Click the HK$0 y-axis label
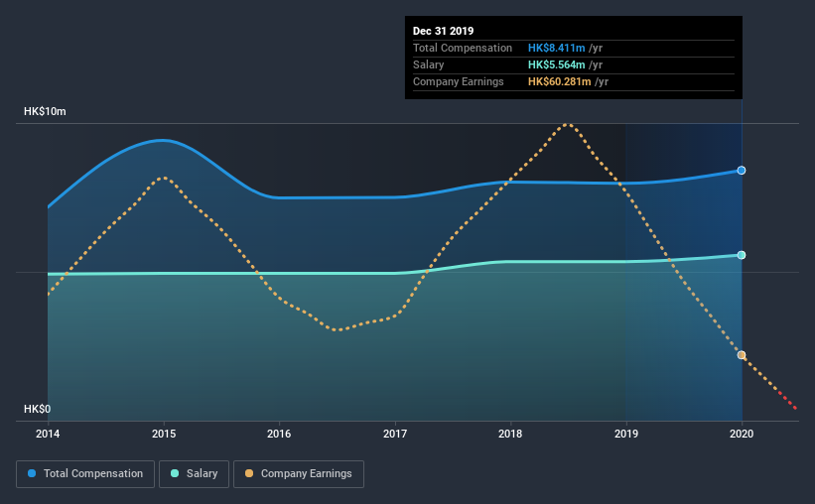The height and width of the screenshot is (504, 815). [x=38, y=410]
